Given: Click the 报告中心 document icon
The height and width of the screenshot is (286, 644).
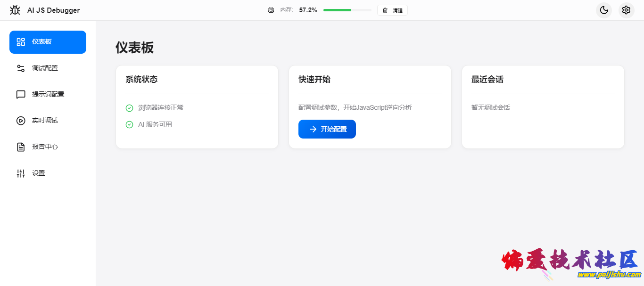Looking at the screenshot, I should pos(21,147).
